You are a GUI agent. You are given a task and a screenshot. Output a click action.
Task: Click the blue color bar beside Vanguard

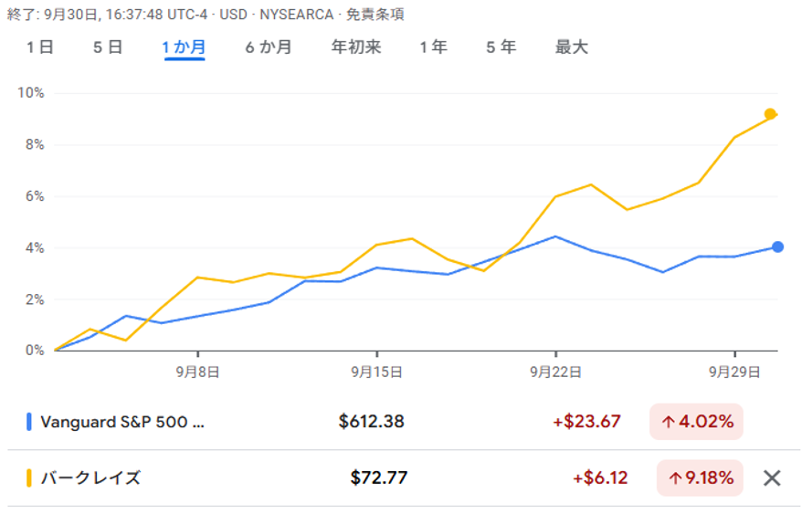click(x=29, y=422)
